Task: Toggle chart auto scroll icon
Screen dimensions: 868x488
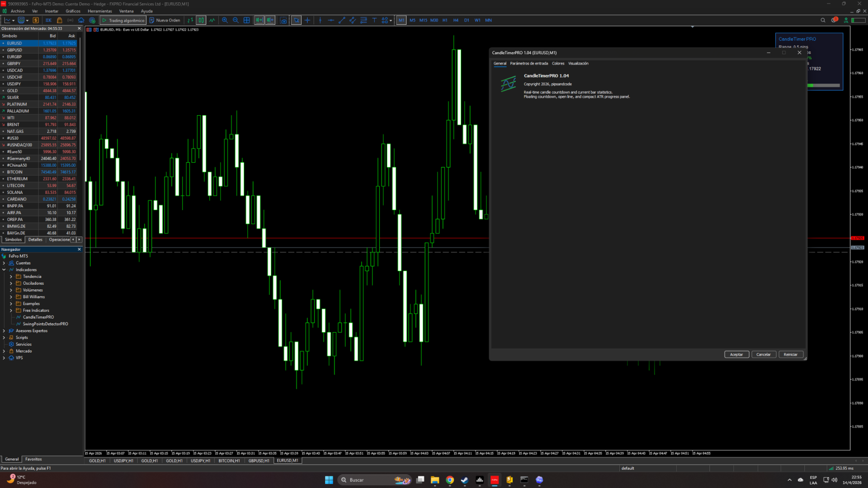Action: tap(259, 20)
